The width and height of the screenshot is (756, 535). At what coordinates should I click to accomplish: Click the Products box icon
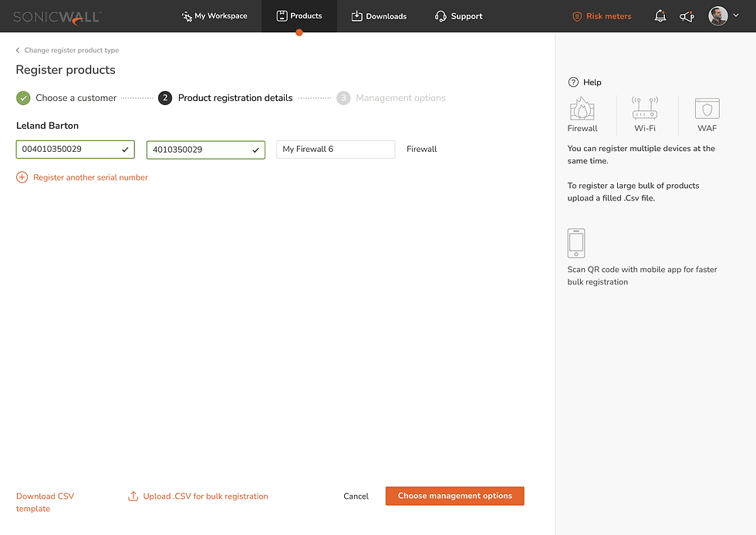pos(282,16)
